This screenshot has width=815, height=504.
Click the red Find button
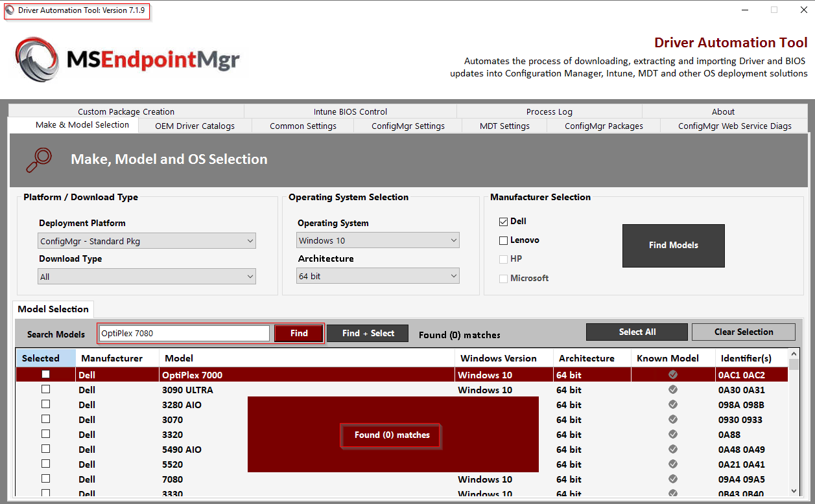299,333
